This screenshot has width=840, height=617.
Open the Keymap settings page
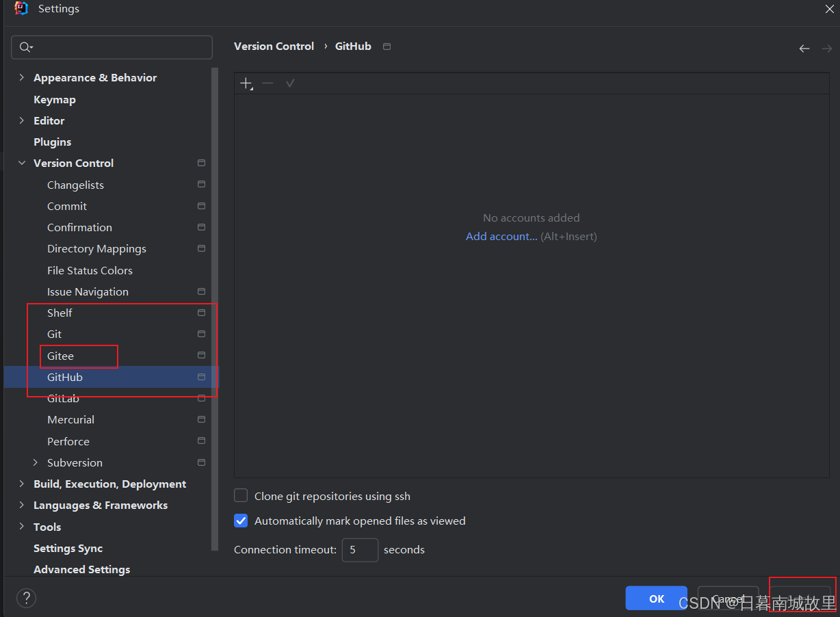(55, 99)
